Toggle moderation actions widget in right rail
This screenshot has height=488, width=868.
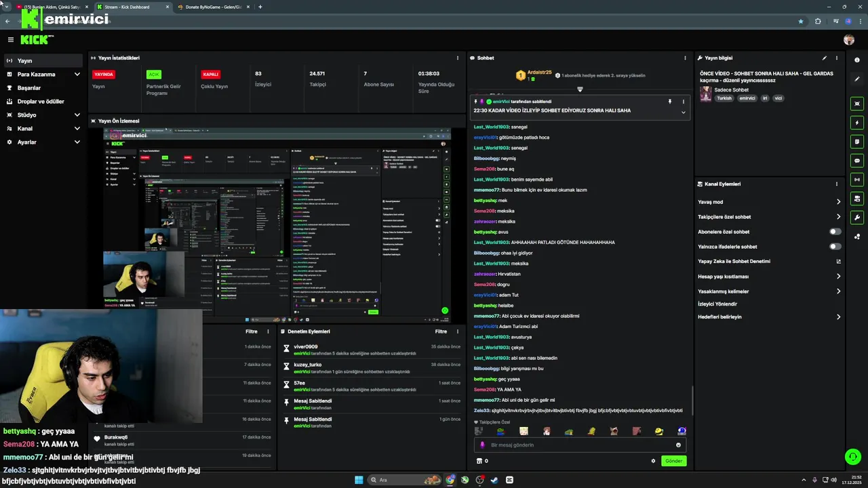(x=857, y=199)
